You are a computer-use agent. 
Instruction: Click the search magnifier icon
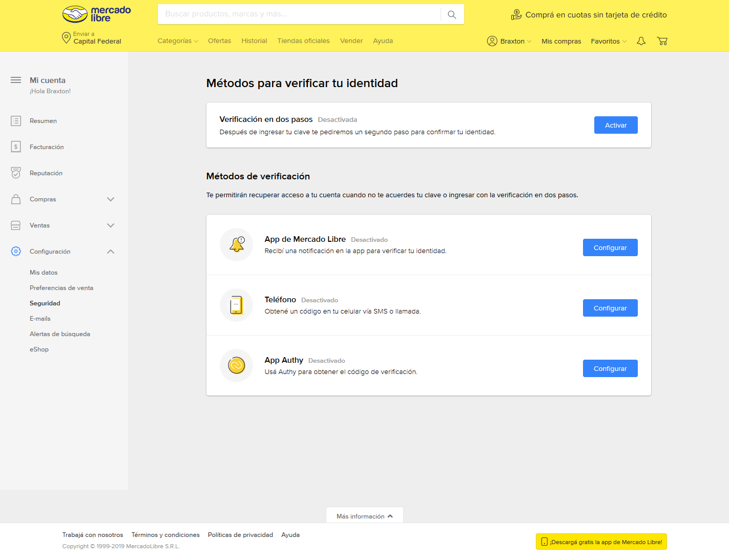(x=452, y=14)
